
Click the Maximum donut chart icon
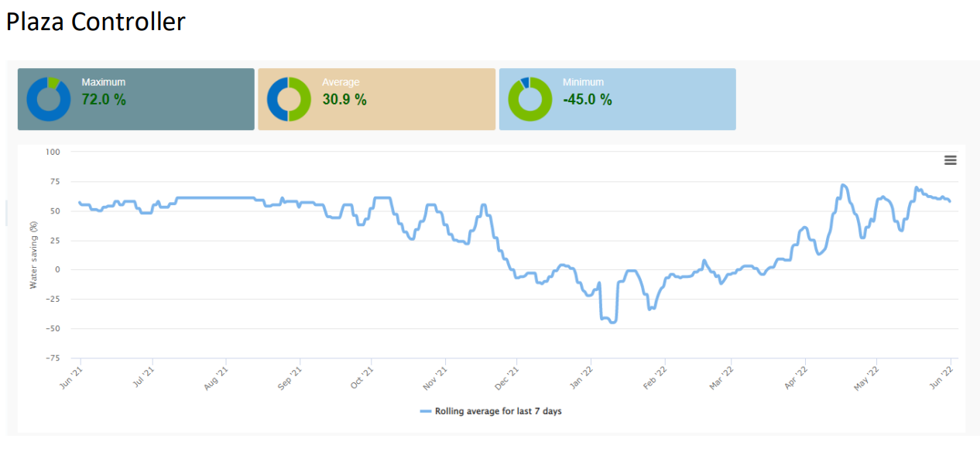point(48,99)
